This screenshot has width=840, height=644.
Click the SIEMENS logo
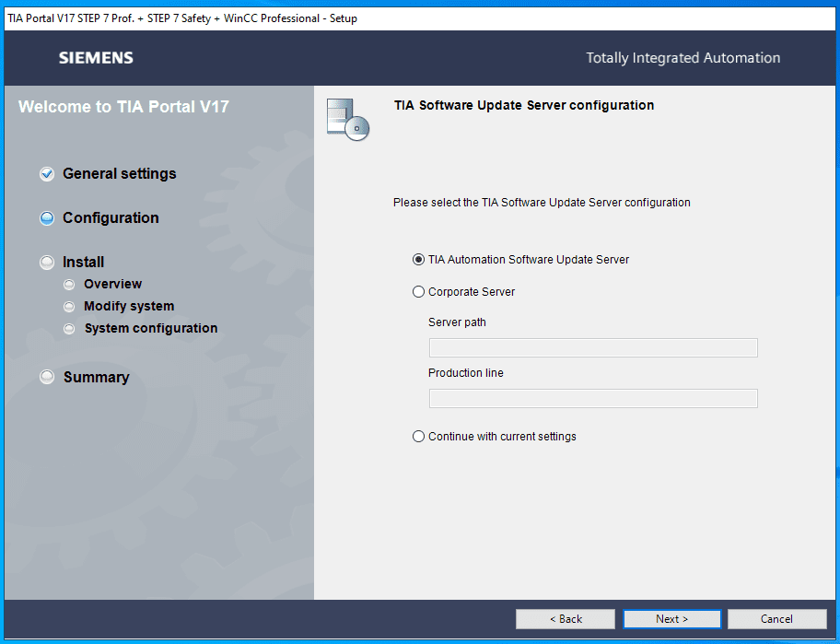click(x=96, y=58)
